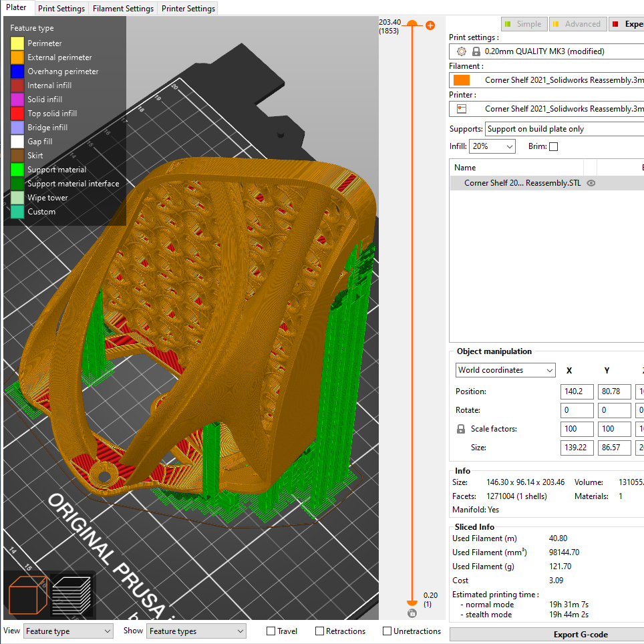The image size is (644, 644).
Task: Open the Printer Settings tab
Action: (x=188, y=9)
